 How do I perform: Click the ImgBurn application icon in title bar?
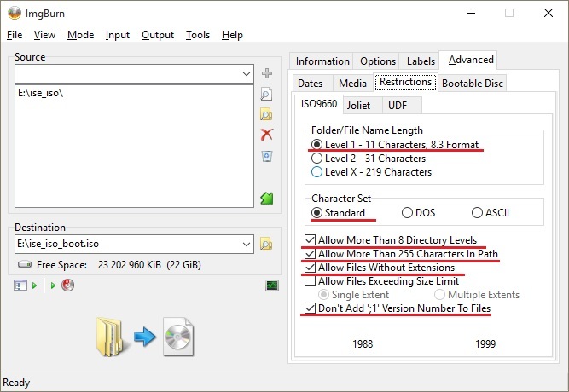[x=15, y=13]
